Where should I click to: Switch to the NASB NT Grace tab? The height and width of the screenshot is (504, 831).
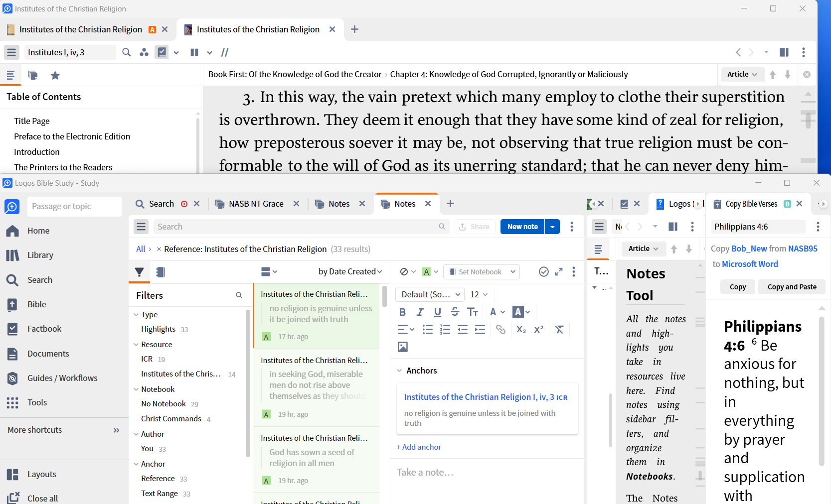(256, 204)
